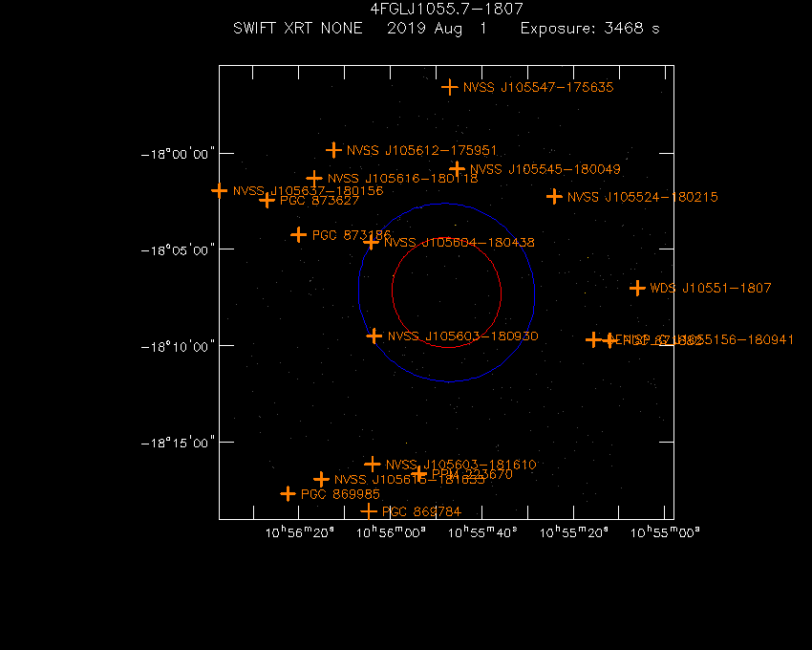Click the cross marker for NVSS J105603-181610

(373, 464)
